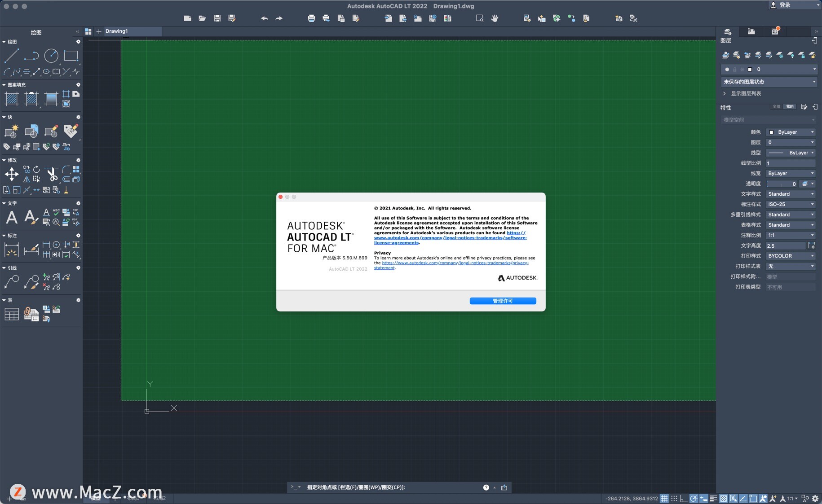The width and height of the screenshot is (822, 504).
Task: Open unsaved layer state dropdown
Action: [x=769, y=82]
